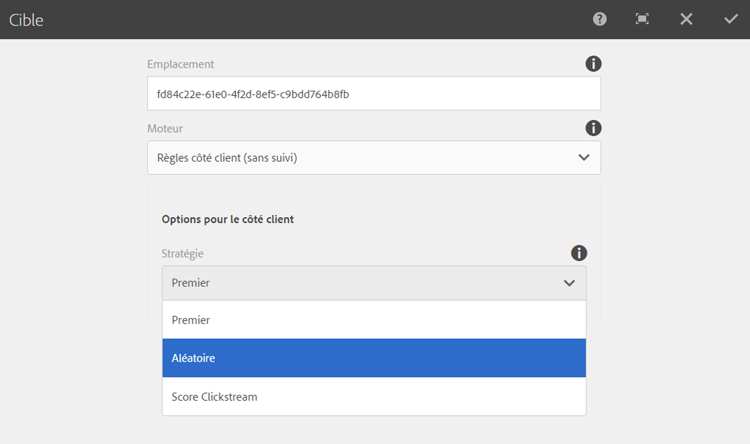Cancel the Cible dialog with X icon
Screen dimensions: 750x444
pos(686,19)
